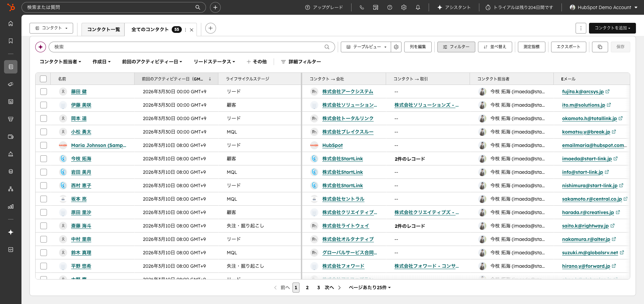The height and width of the screenshot is (304, 644).
Task: Open Settings via the gear icon
Action: pos(404,7)
